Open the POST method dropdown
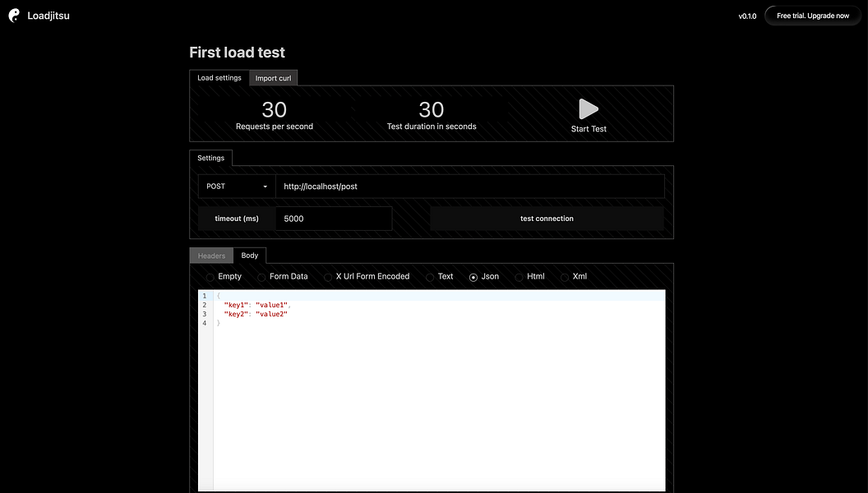This screenshot has height=493, width=868. click(x=237, y=187)
